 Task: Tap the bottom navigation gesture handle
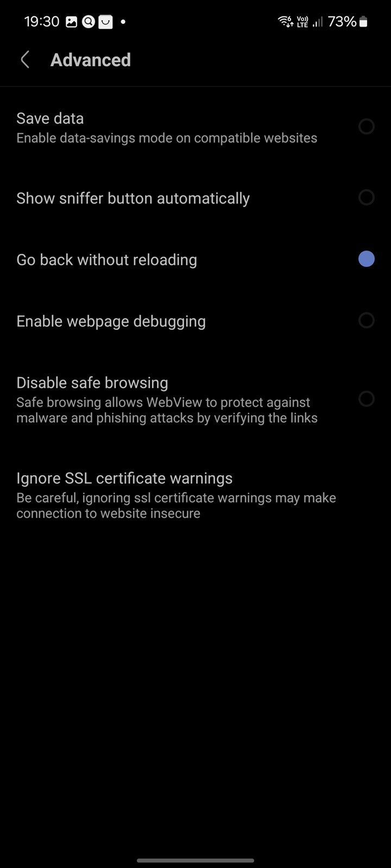(195, 860)
